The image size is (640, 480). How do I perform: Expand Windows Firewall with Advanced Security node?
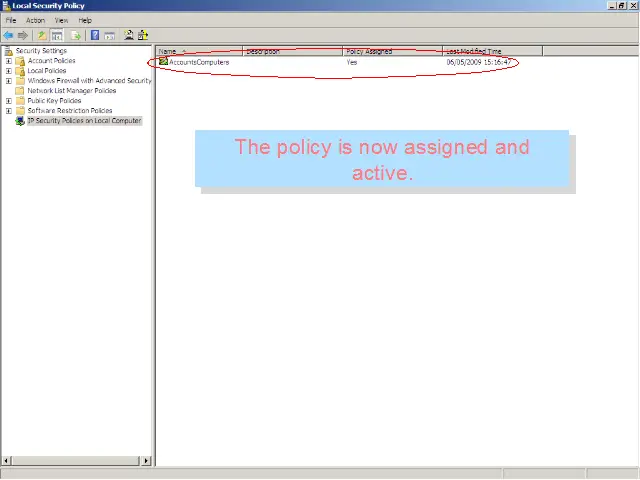9,81
